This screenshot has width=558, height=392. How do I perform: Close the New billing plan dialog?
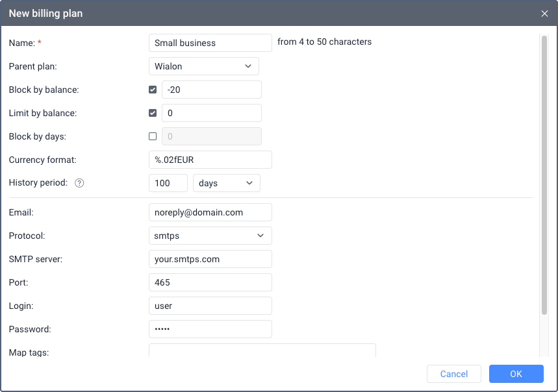[544, 13]
